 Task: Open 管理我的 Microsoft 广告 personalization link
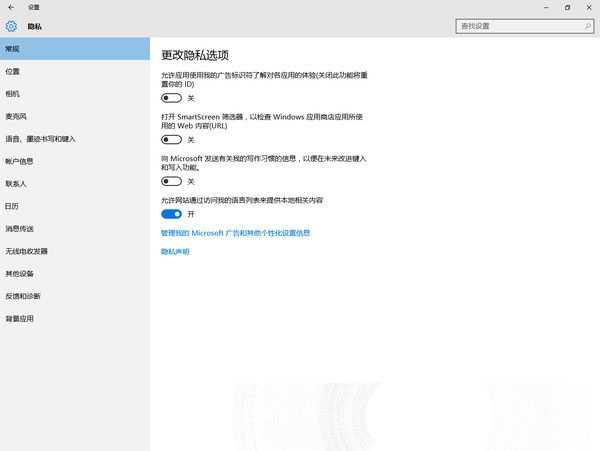235,233
